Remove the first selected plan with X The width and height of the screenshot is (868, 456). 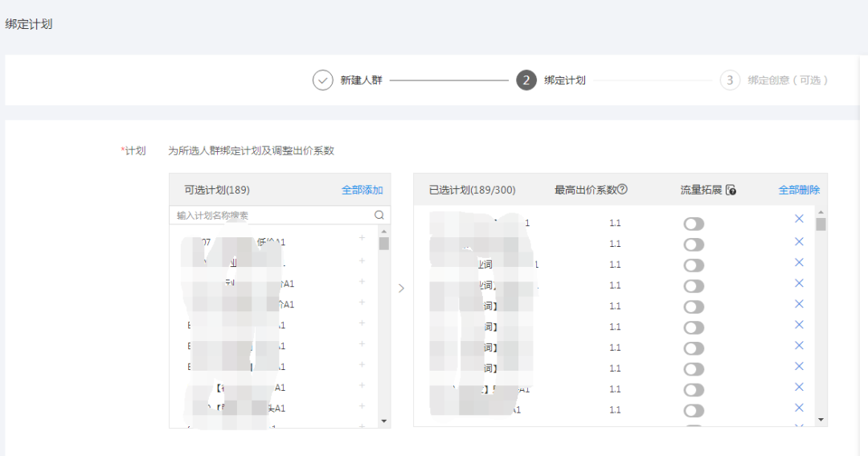[799, 220]
